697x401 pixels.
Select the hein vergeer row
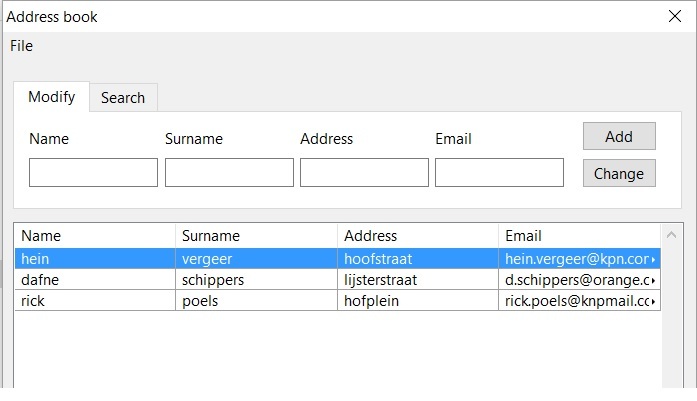[338, 259]
